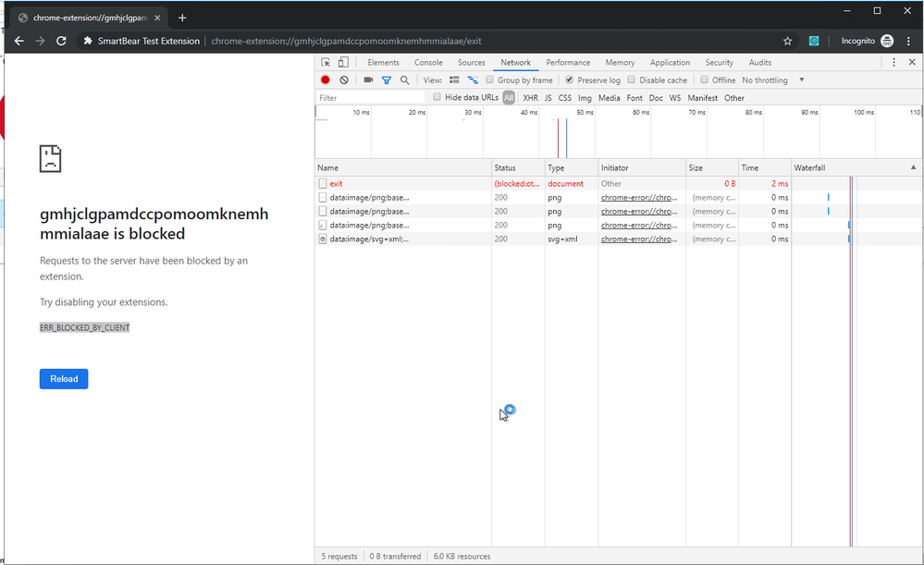Switch to the Console tab
924x565 pixels.
[428, 63]
